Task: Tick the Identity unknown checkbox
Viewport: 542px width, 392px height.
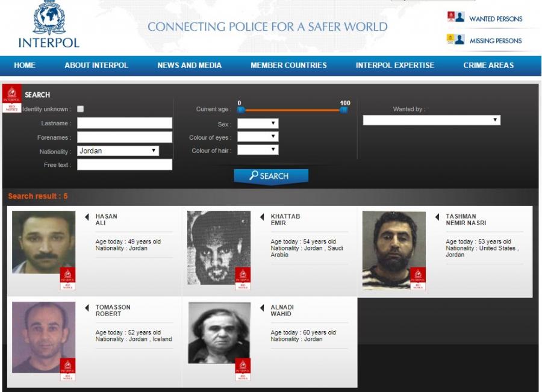Action: pyautogui.click(x=81, y=109)
